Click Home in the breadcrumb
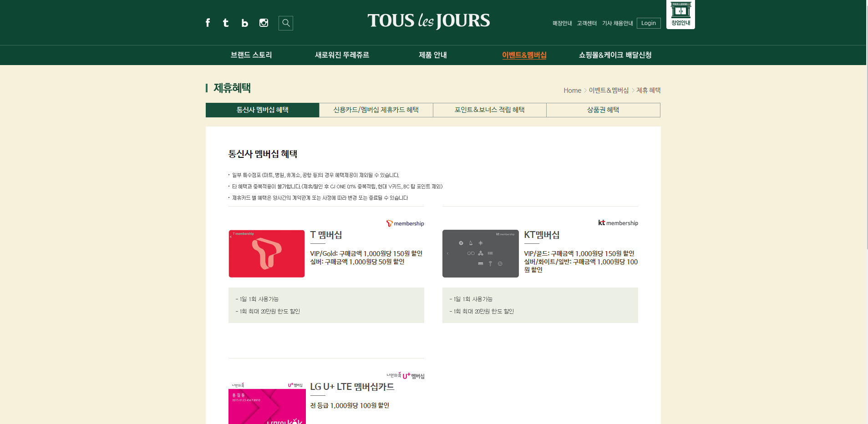Viewport: 868px width, 424px height. point(572,91)
